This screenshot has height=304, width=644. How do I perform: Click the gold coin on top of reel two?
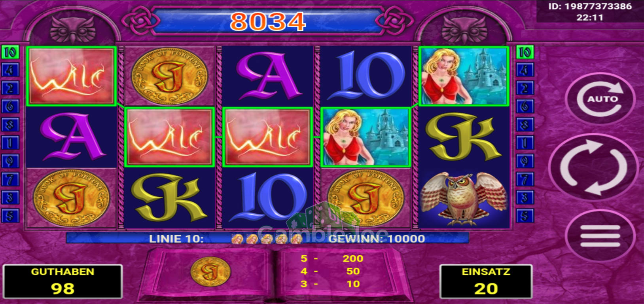169,77
